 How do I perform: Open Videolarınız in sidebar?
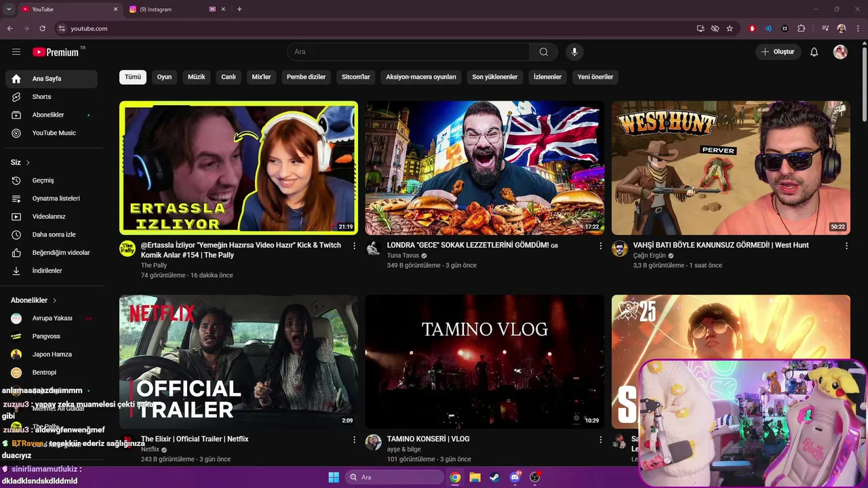[52, 216]
